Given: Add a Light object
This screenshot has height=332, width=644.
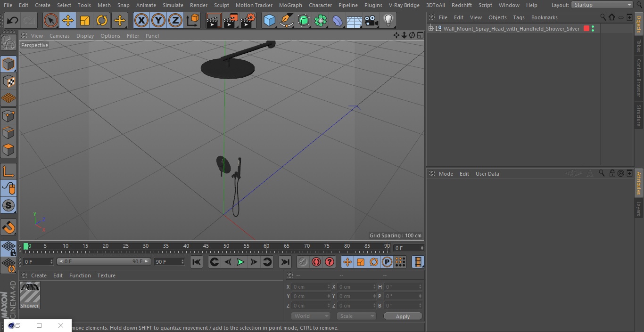Looking at the screenshot, I should tap(388, 20).
